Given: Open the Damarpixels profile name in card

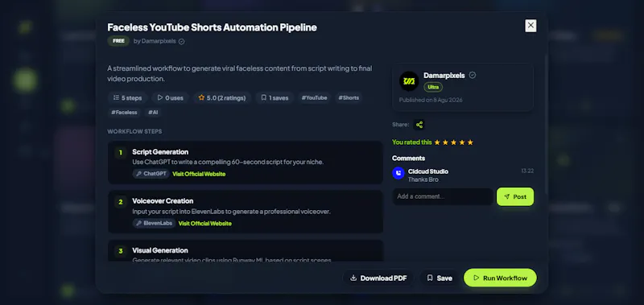Looking at the screenshot, I should 444,76.
